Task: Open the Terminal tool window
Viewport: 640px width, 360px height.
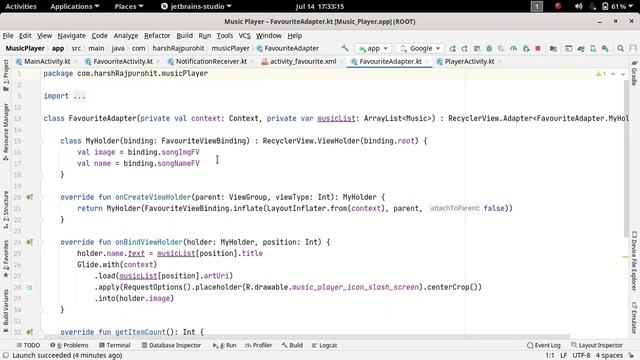Action: tap(115, 345)
